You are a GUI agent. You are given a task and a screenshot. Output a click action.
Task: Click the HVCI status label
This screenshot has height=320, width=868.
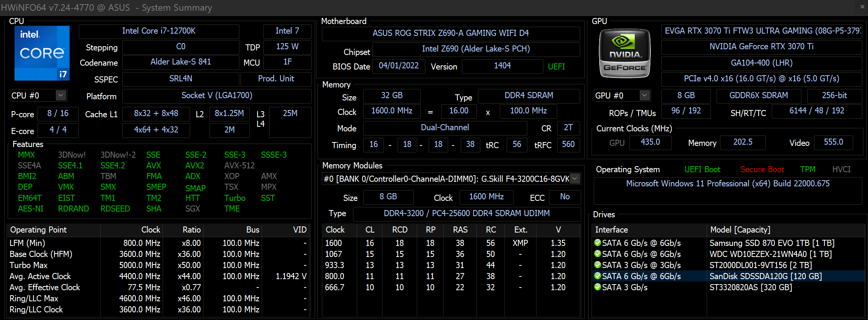click(x=842, y=170)
